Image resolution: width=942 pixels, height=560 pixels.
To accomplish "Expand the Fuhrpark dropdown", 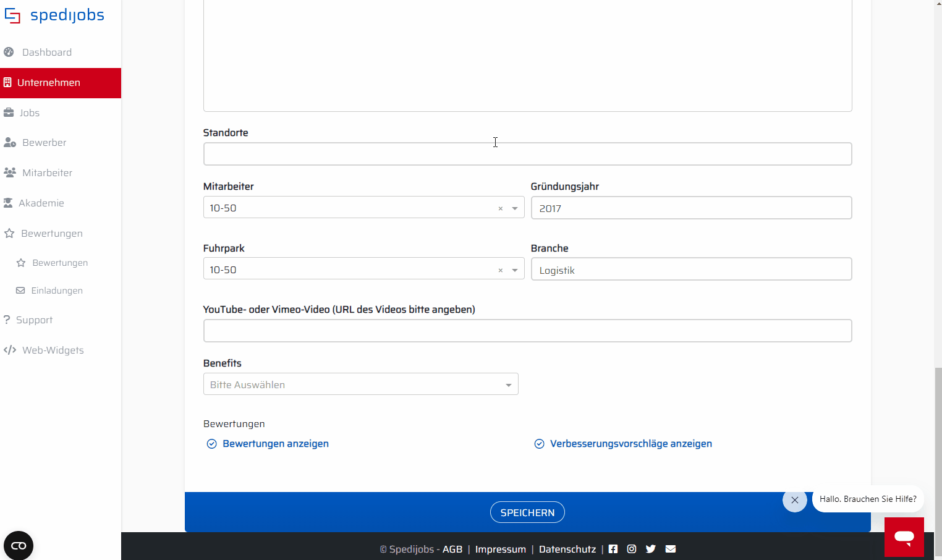I will [x=515, y=271].
